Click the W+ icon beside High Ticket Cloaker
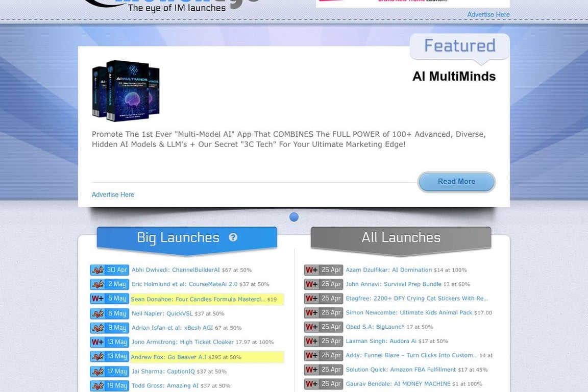Viewport: 588px width, 392px height. [97, 342]
